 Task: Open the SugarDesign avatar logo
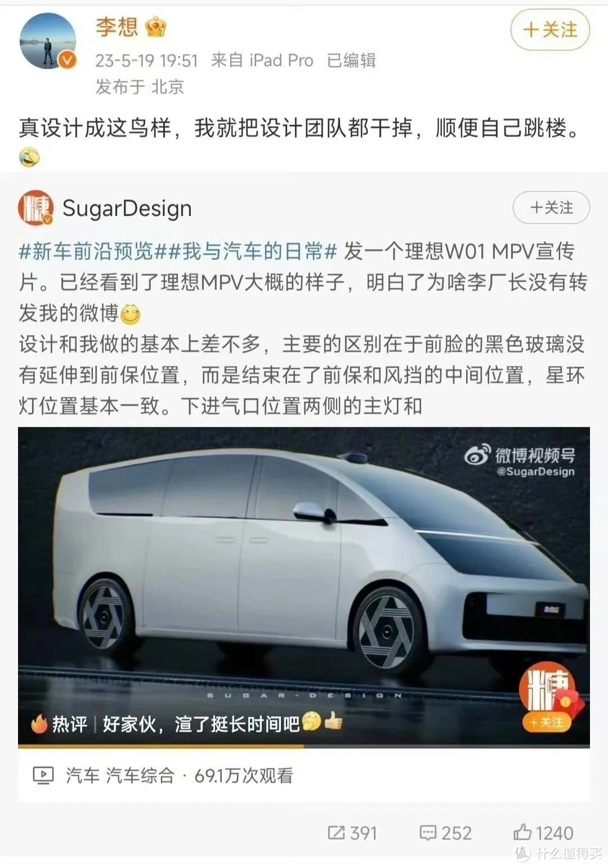[x=36, y=208]
